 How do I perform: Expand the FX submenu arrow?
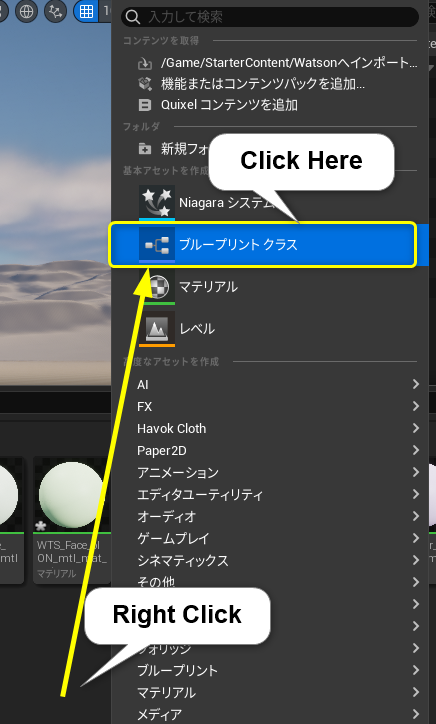click(416, 406)
